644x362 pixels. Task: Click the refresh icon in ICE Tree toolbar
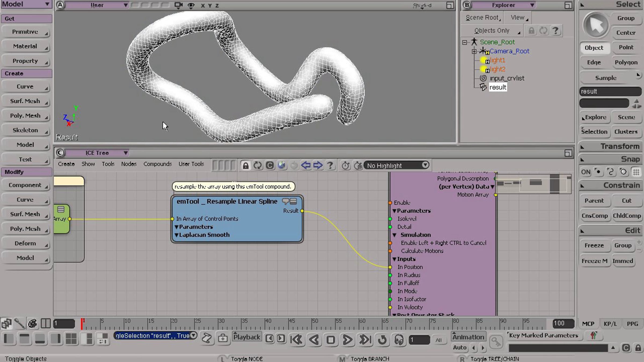[x=257, y=165]
